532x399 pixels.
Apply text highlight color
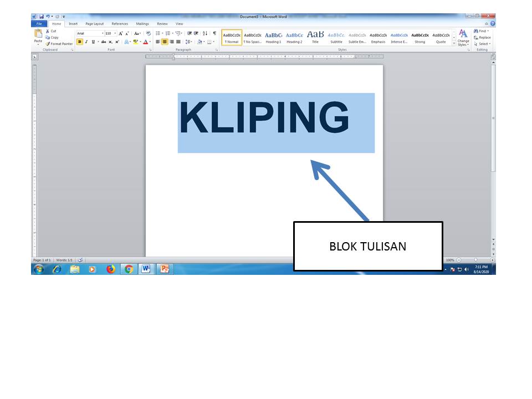pos(136,42)
